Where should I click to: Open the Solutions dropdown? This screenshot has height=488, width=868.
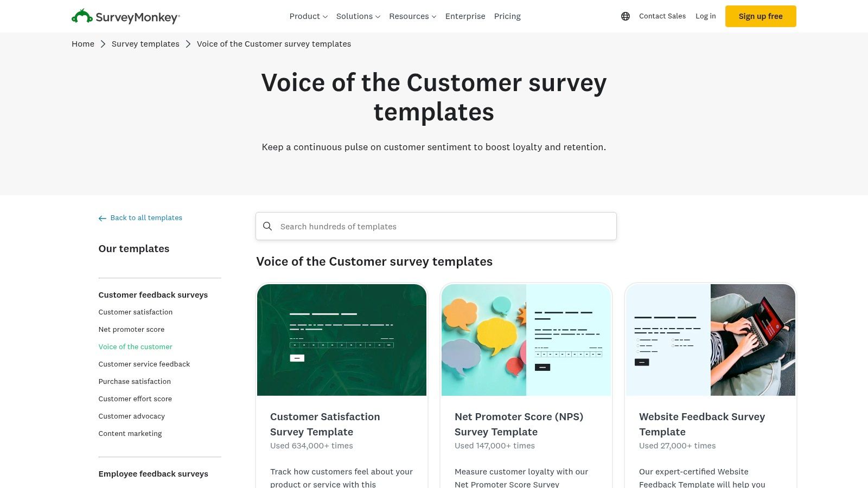pyautogui.click(x=358, y=16)
